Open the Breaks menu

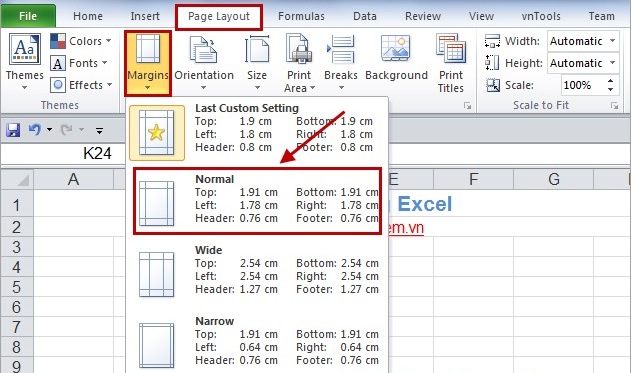[x=341, y=63]
